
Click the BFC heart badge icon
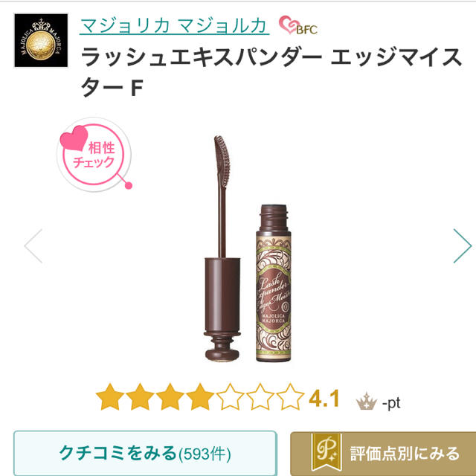click(298, 25)
